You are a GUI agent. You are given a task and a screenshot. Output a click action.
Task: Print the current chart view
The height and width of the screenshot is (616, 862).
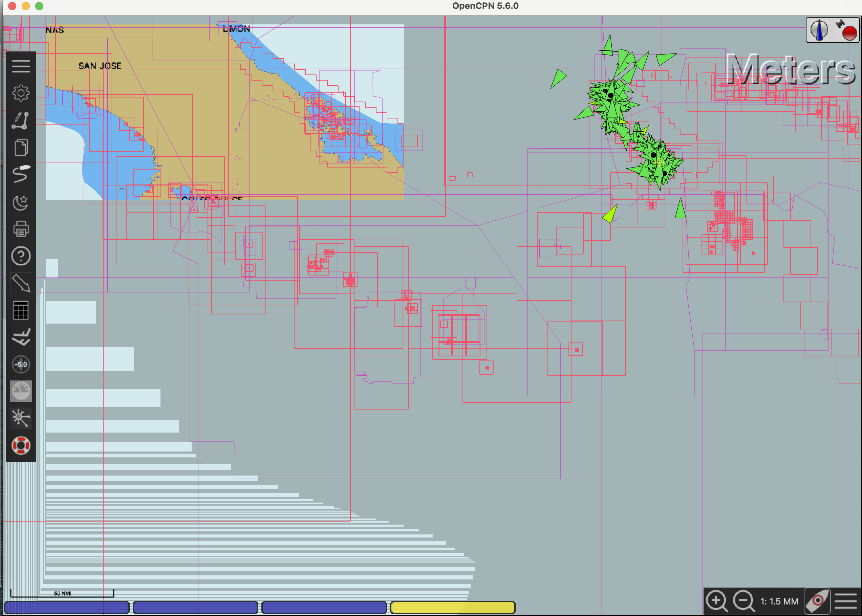tap(21, 229)
